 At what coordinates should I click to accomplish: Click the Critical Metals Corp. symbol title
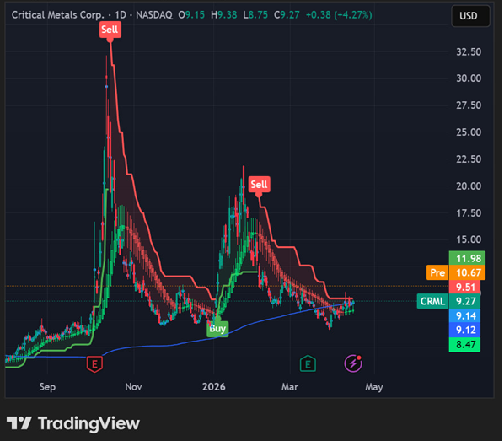[x=58, y=15]
